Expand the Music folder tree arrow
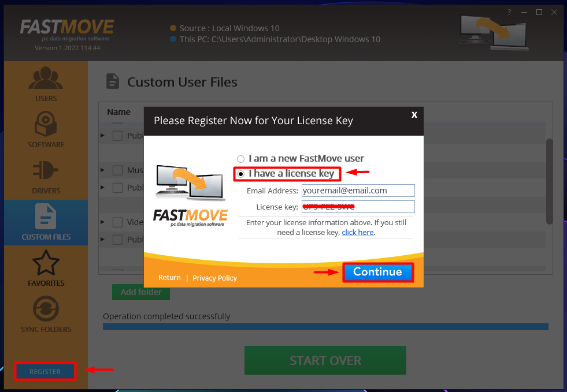This screenshot has width=567, height=392. pos(103,170)
